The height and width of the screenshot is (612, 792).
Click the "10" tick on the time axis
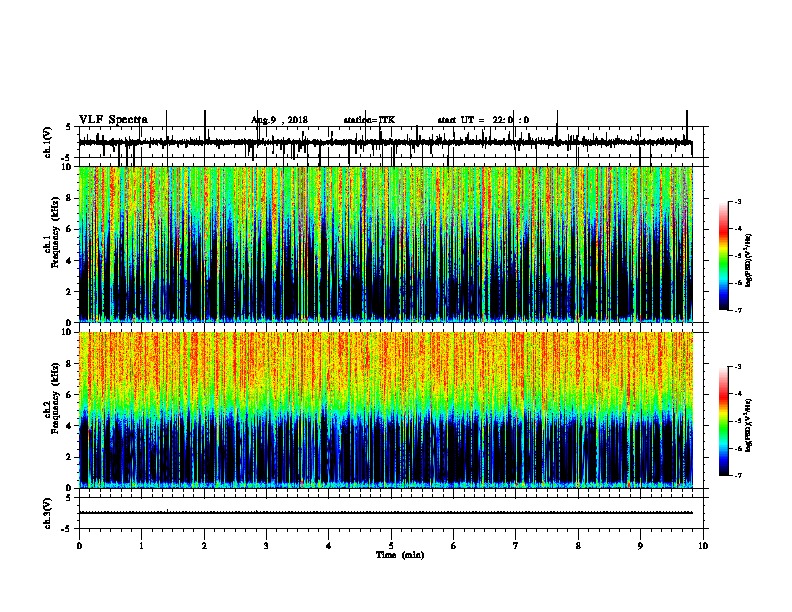tap(703, 546)
